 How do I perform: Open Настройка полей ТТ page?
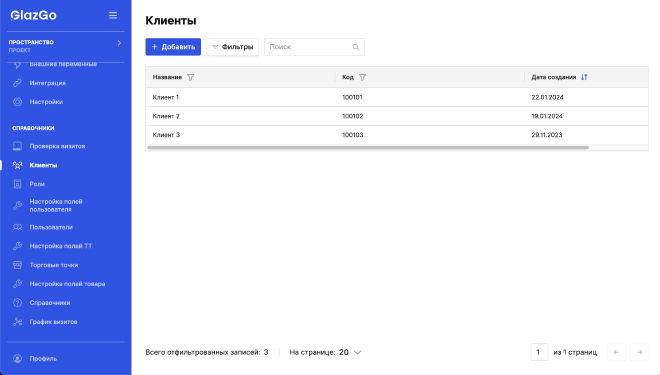click(x=61, y=246)
